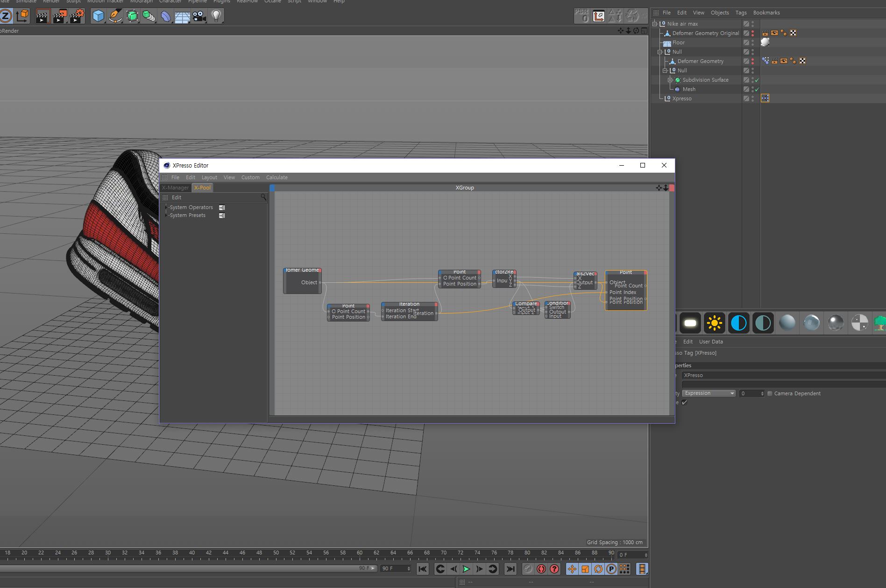Click Render to Picture Viewer icon
This screenshot has width=886, height=588.
60,16
